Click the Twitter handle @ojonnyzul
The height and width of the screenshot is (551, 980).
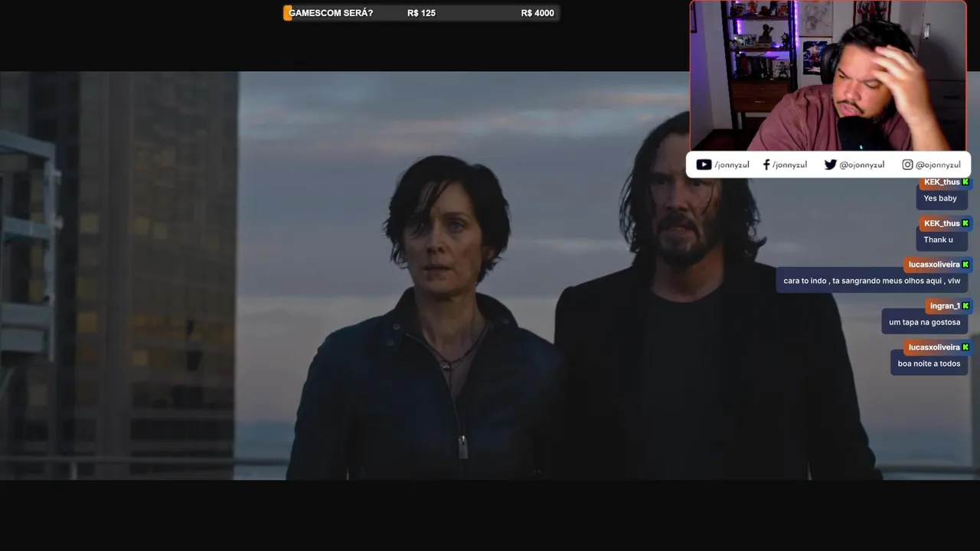[862, 165]
